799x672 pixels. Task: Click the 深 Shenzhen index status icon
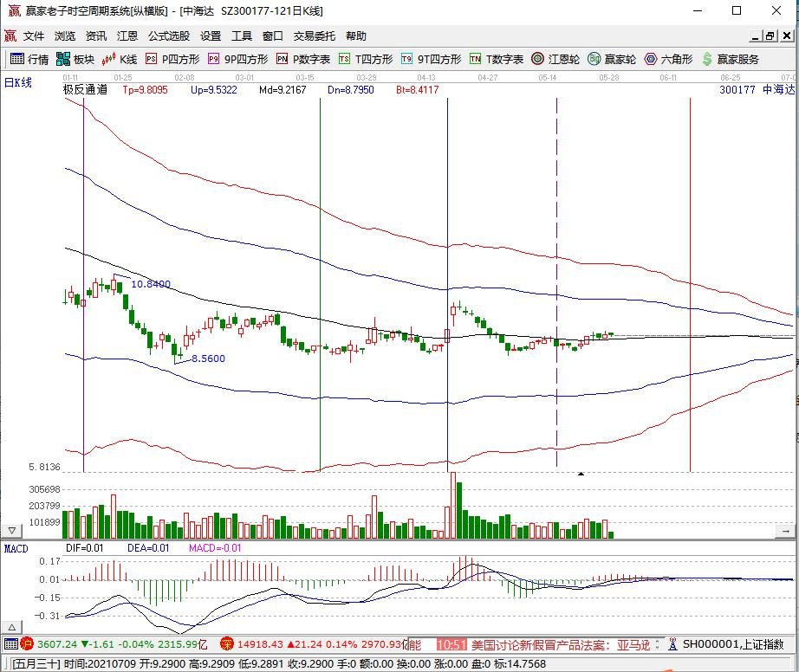pyautogui.click(x=226, y=644)
